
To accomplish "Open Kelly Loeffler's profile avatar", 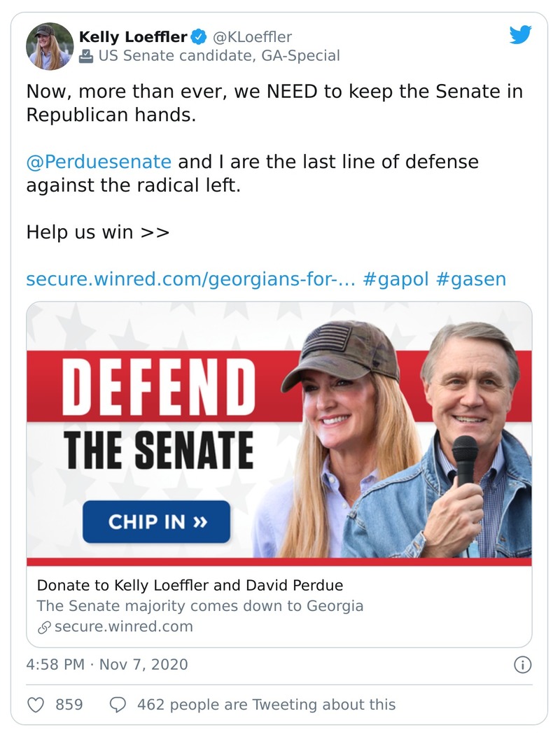I will [x=50, y=46].
